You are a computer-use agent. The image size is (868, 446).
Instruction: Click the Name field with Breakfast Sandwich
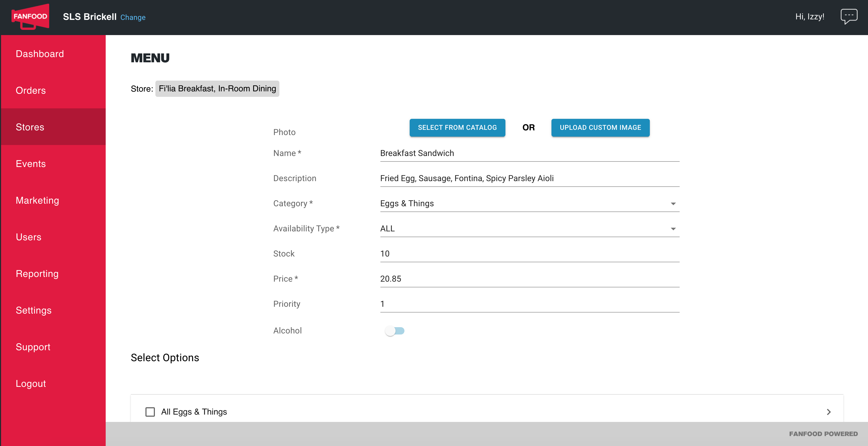click(530, 153)
